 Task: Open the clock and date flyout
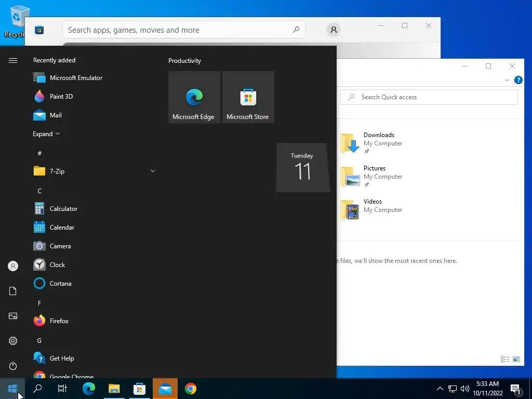pyautogui.click(x=487, y=389)
